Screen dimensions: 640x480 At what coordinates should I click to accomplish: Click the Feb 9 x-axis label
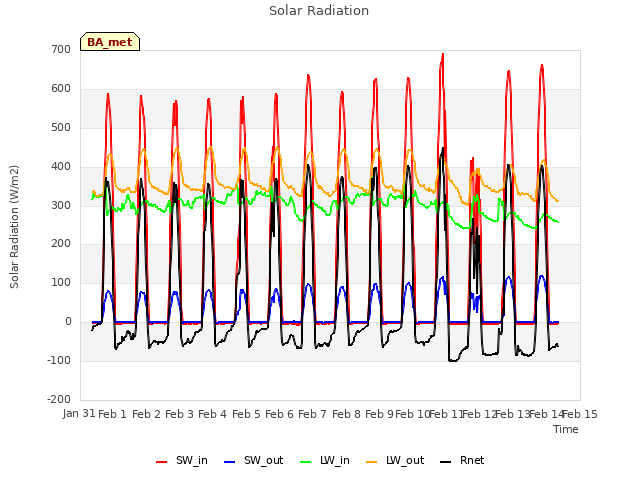[x=379, y=414]
